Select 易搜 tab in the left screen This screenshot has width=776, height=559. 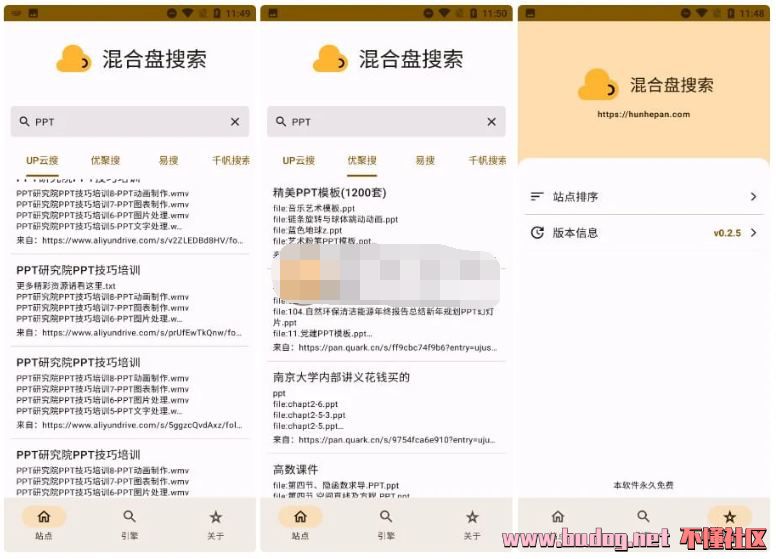[168, 160]
